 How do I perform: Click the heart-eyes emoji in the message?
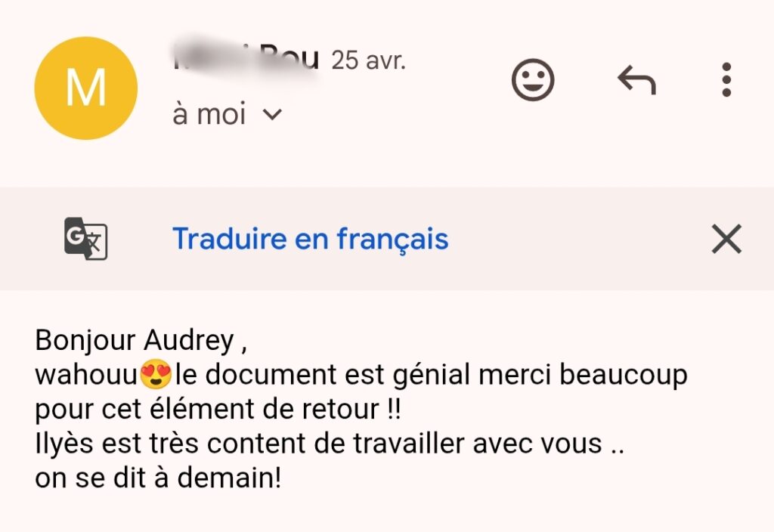[156, 375]
